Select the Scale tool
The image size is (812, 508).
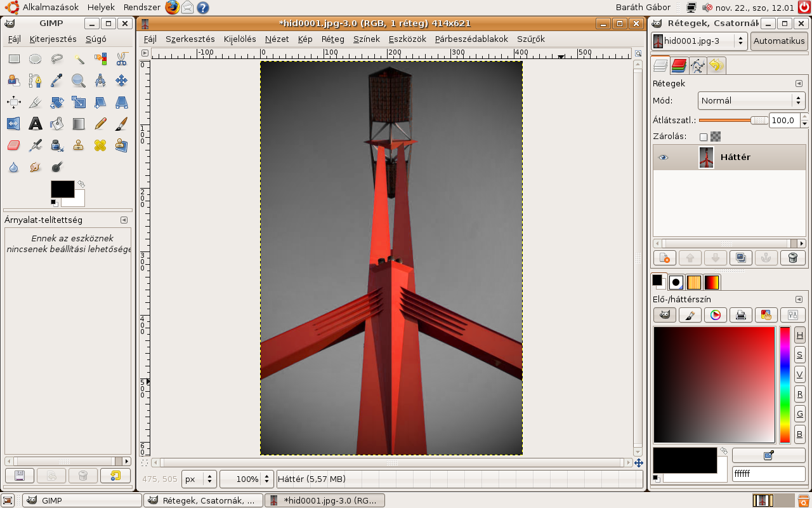79,102
